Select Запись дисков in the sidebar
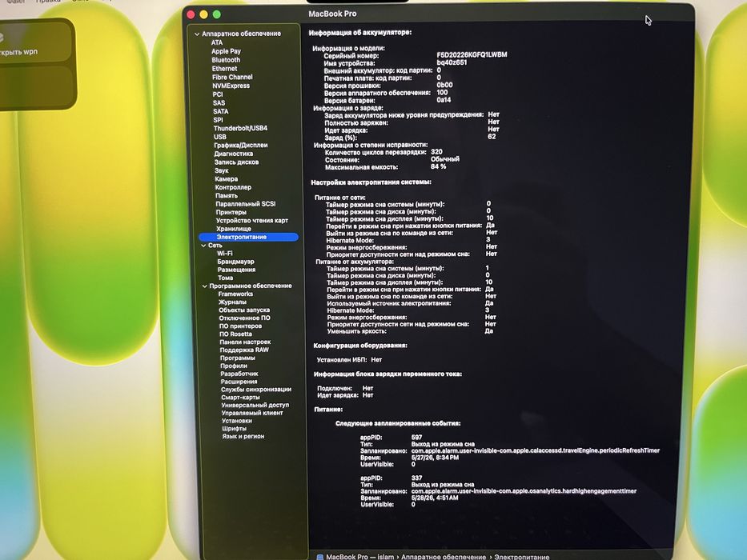The height and width of the screenshot is (560, 747). [236, 162]
